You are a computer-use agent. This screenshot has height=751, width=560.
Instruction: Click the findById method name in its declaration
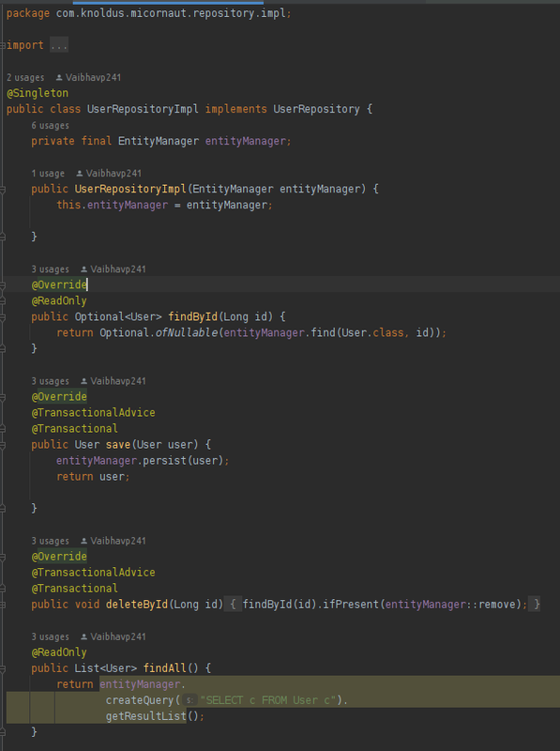(x=193, y=317)
